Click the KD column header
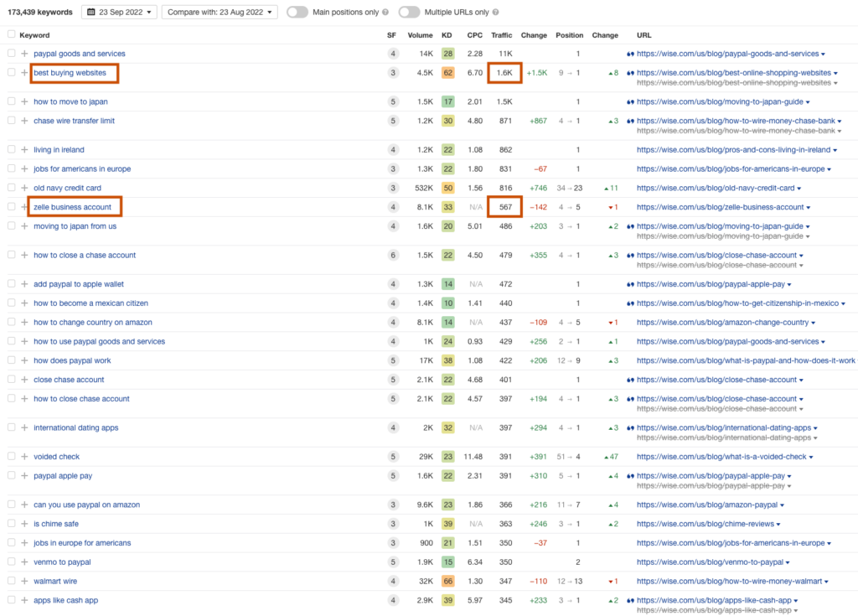The width and height of the screenshot is (858, 616). (x=448, y=35)
